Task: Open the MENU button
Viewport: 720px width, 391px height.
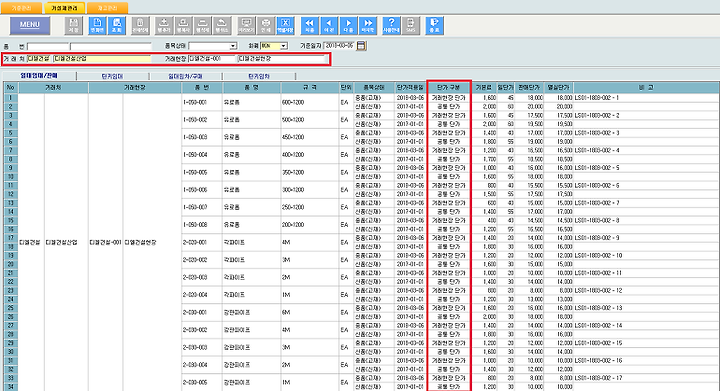Action: (30, 25)
